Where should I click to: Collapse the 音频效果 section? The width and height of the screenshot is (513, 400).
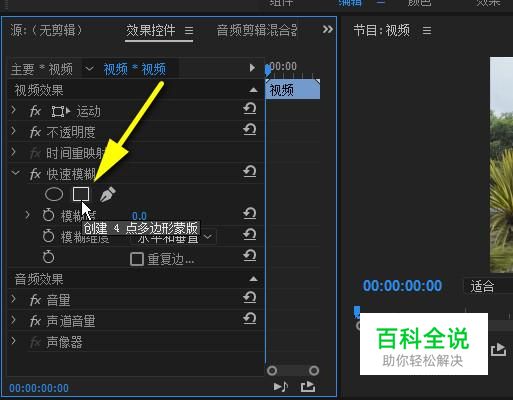click(253, 279)
